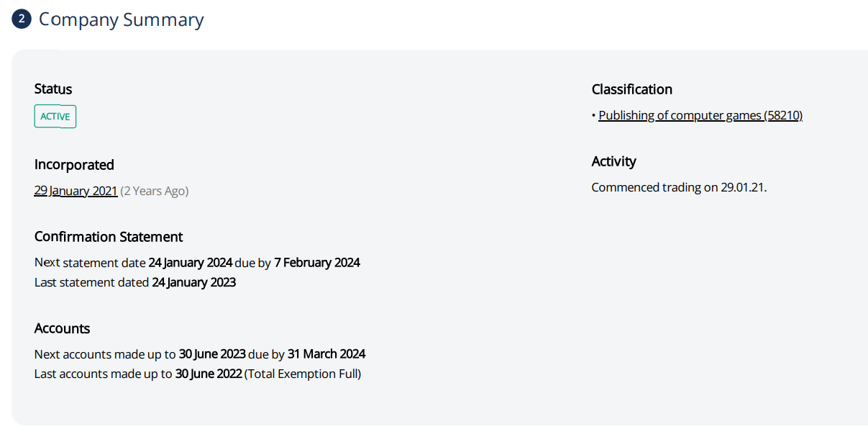Click the Status heading
The width and height of the screenshot is (868, 437).
(x=53, y=89)
